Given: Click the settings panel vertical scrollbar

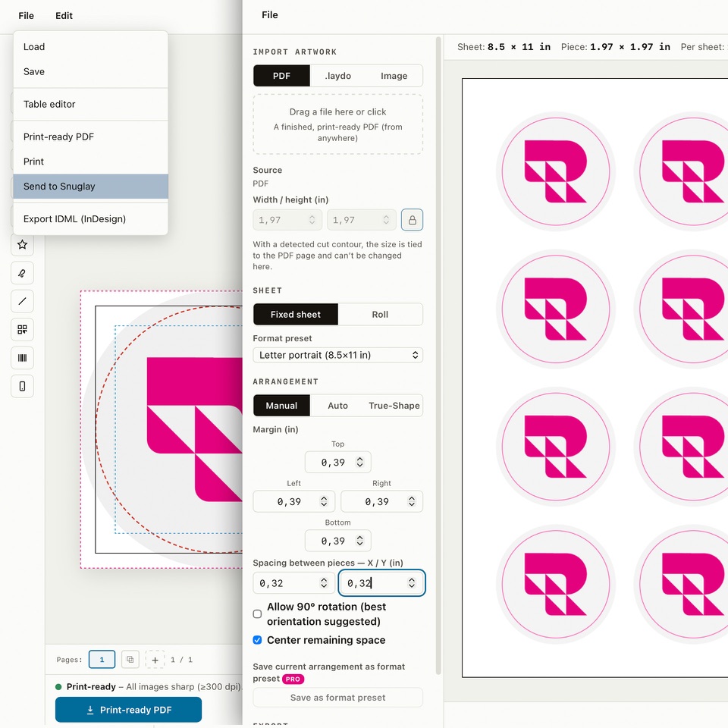Looking at the screenshot, I should pyautogui.click(x=438, y=355).
